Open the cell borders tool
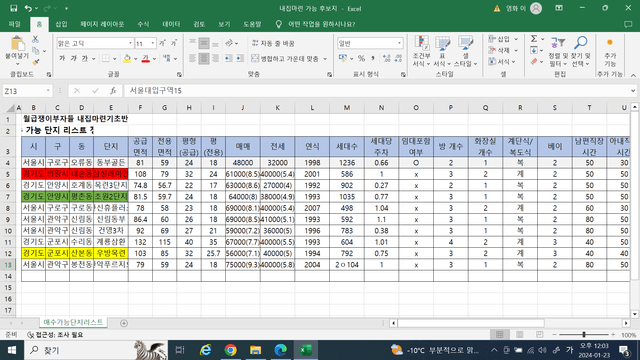 tap(106, 59)
